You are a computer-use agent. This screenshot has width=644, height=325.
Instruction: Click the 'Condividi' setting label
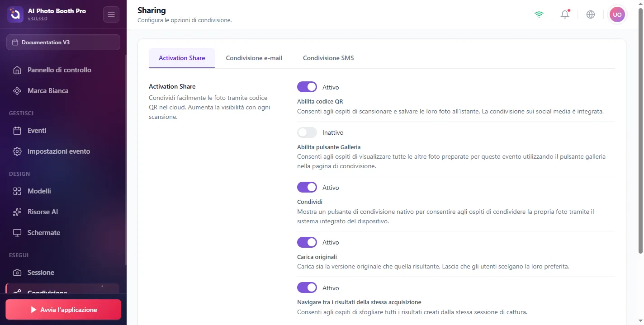click(310, 202)
